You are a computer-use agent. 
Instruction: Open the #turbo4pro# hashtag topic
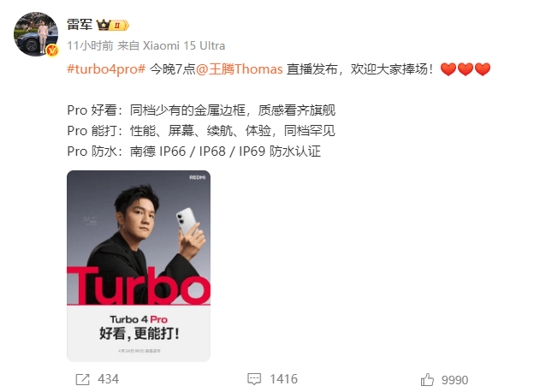(x=106, y=69)
